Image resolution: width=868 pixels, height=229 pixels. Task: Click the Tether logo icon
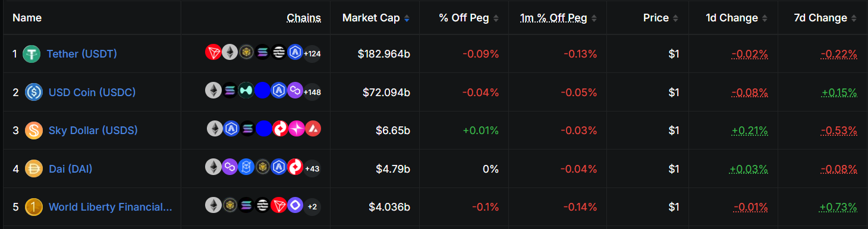[x=32, y=54]
